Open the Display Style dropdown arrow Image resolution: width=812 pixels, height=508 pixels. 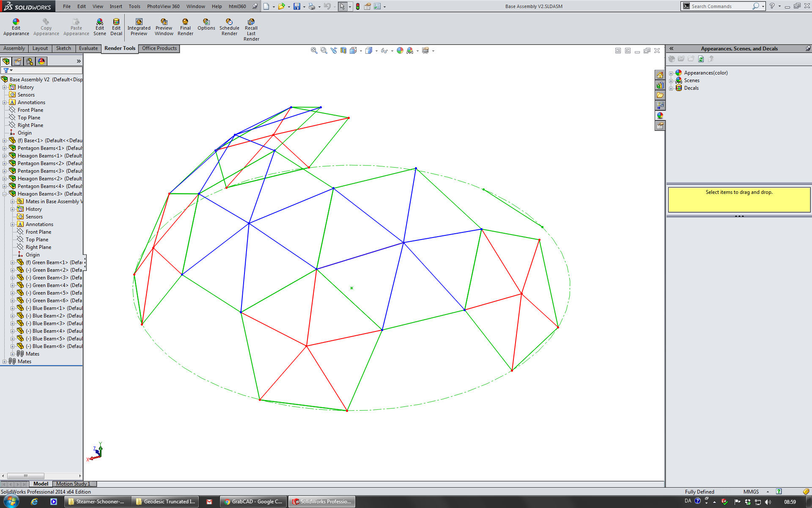click(x=376, y=51)
